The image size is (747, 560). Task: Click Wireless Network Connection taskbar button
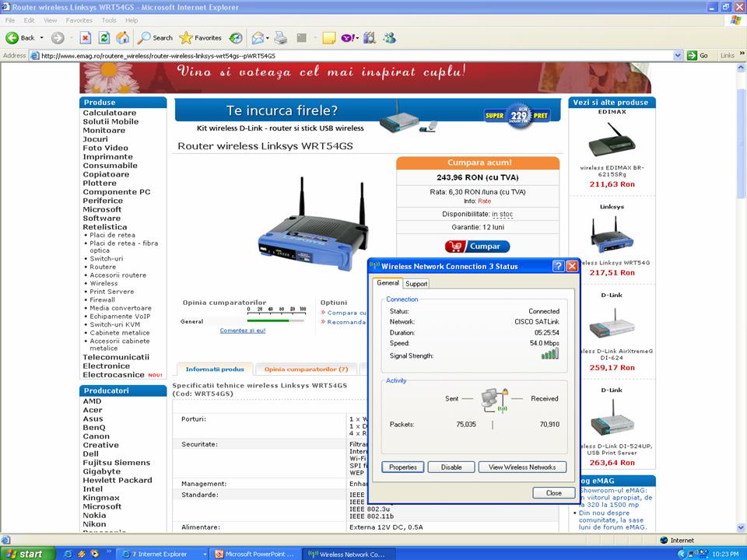pyautogui.click(x=350, y=554)
